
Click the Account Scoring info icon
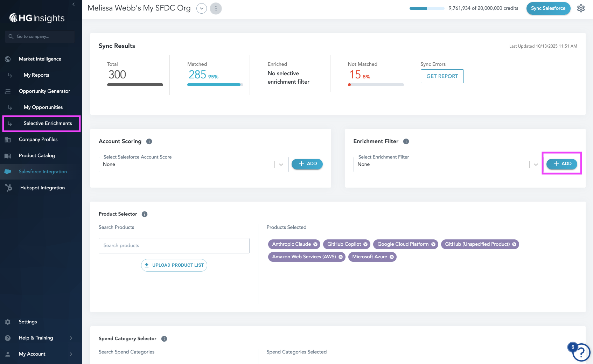coord(149,141)
